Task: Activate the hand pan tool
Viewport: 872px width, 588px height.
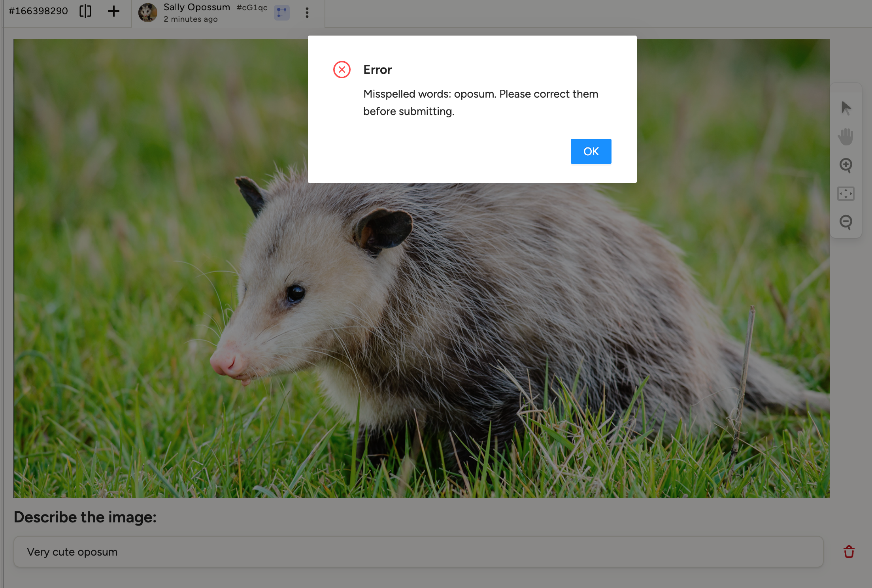Action: click(x=846, y=137)
